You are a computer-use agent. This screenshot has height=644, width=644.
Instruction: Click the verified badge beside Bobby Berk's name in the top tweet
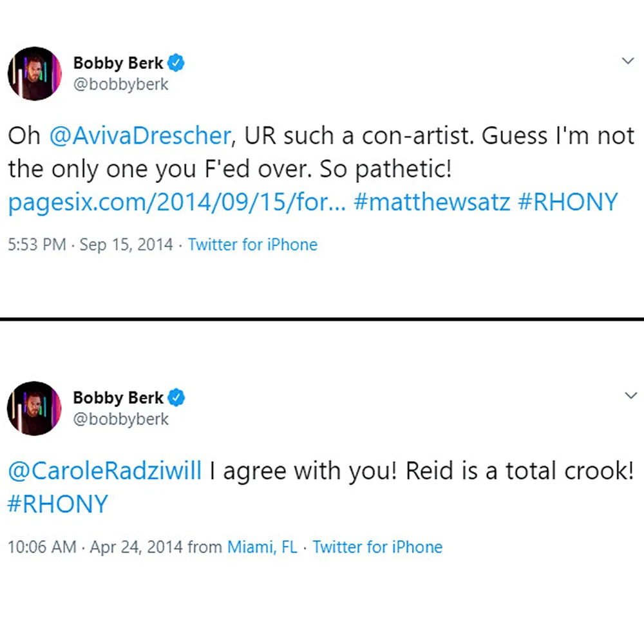coord(176,63)
